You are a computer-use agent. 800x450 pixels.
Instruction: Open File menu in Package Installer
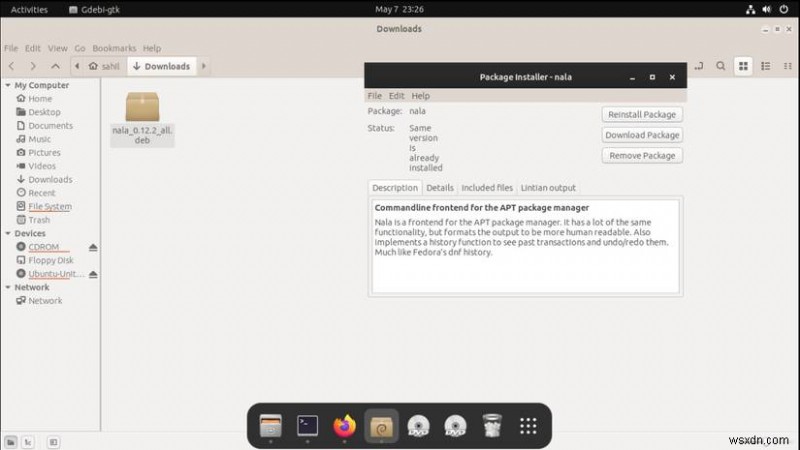coord(374,96)
